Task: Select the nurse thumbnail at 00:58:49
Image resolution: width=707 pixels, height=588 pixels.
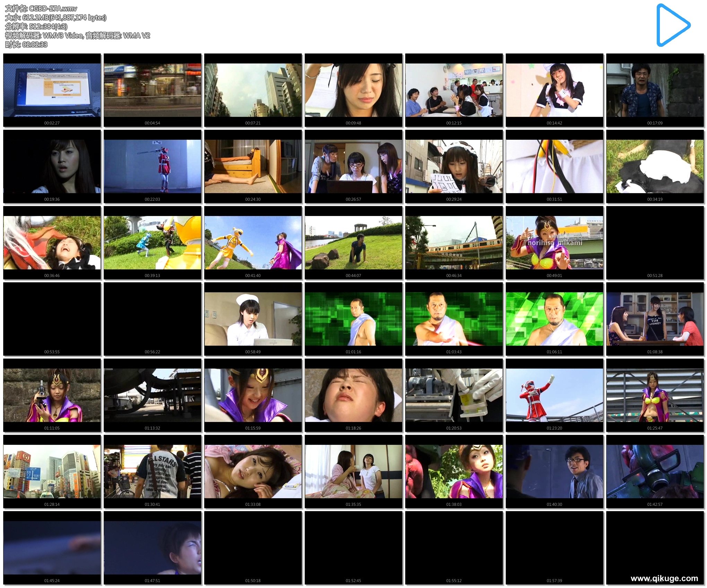Action: click(x=253, y=319)
